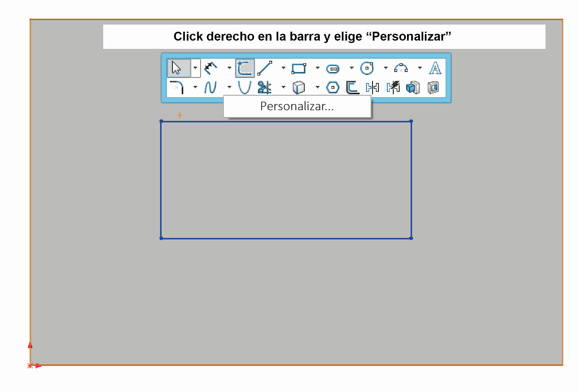This screenshot has width=579, height=392.
Task: Choose Personalizar... from the context menu
Action: (x=297, y=106)
